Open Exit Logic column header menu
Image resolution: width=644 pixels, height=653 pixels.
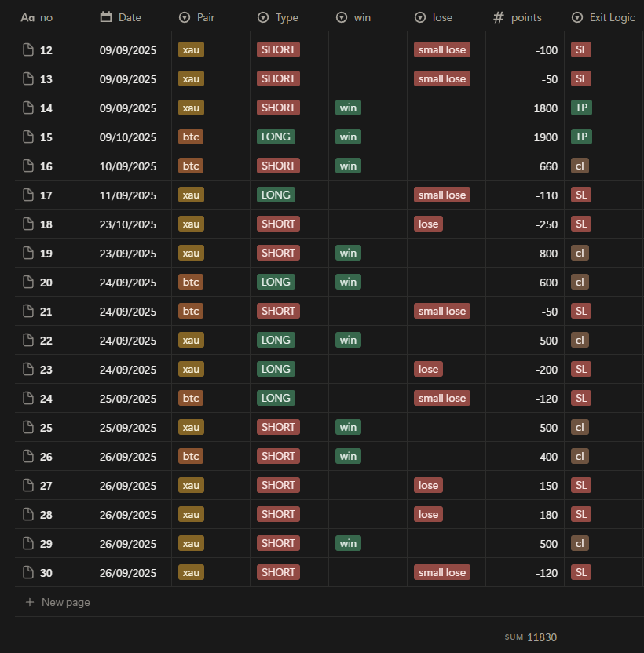click(x=603, y=17)
